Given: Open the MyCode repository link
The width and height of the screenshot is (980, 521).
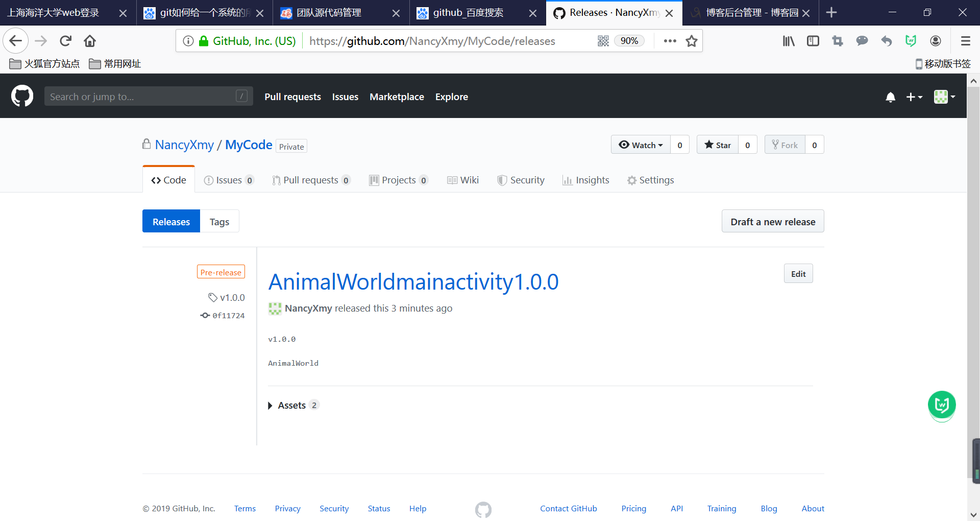Looking at the screenshot, I should click(x=249, y=145).
